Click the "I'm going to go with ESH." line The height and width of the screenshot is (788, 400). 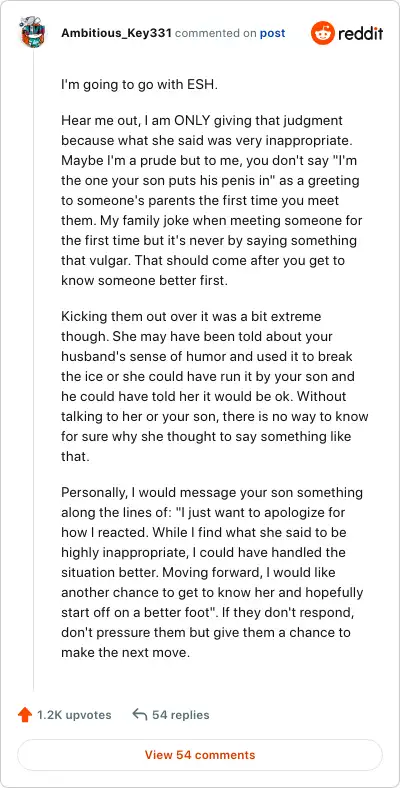140,85
